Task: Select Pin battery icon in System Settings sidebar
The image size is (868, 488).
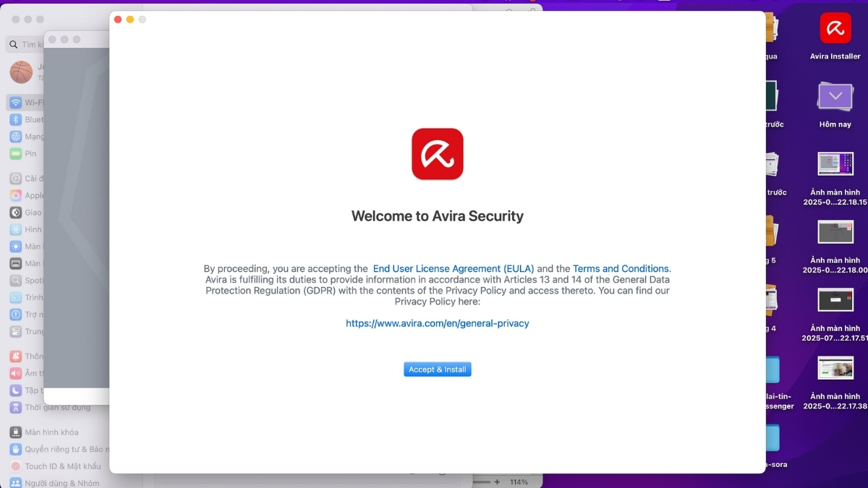Action: 16,153
